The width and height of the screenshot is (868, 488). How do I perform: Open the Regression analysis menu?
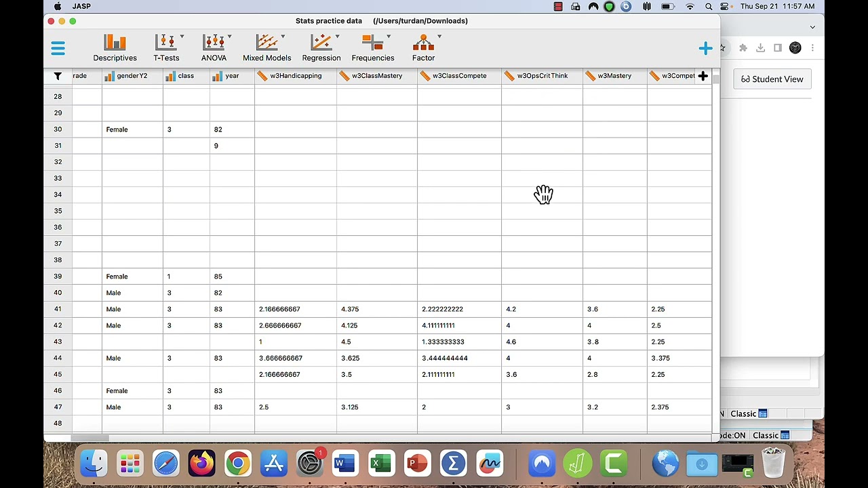[x=321, y=48]
